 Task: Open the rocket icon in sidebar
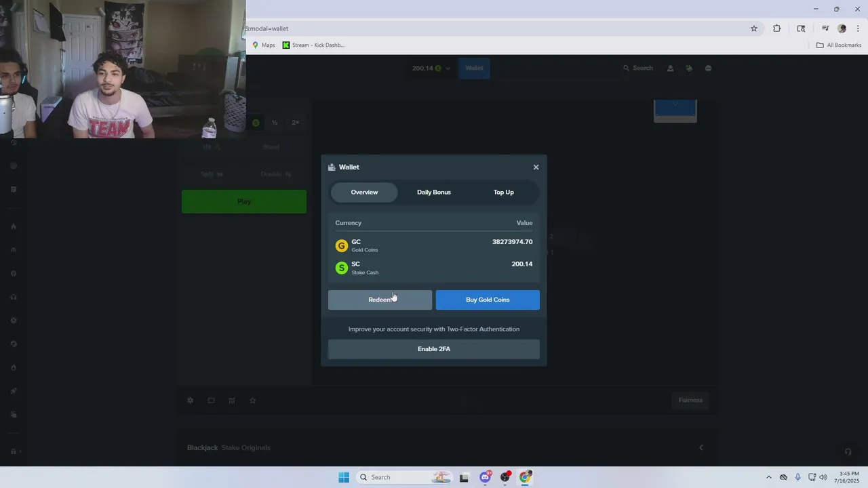[x=14, y=391]
